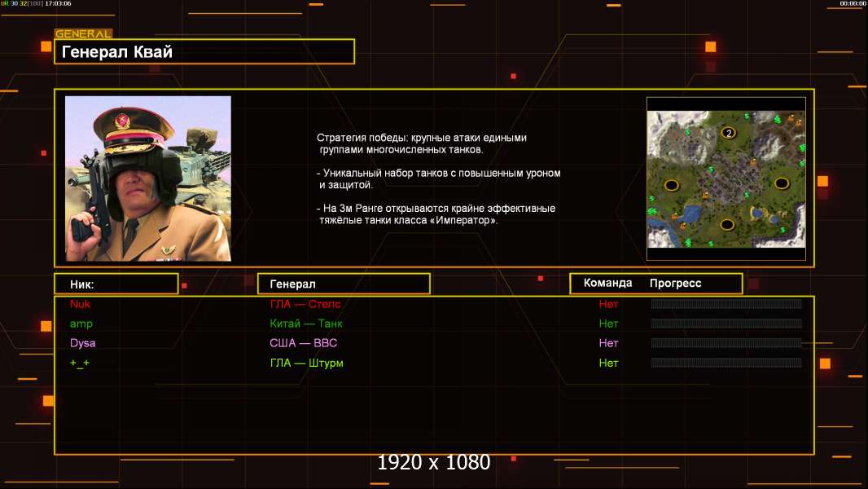Select player nickname '+_+'
This screenshot has width=868, height=489.
(x=80, y=363)
